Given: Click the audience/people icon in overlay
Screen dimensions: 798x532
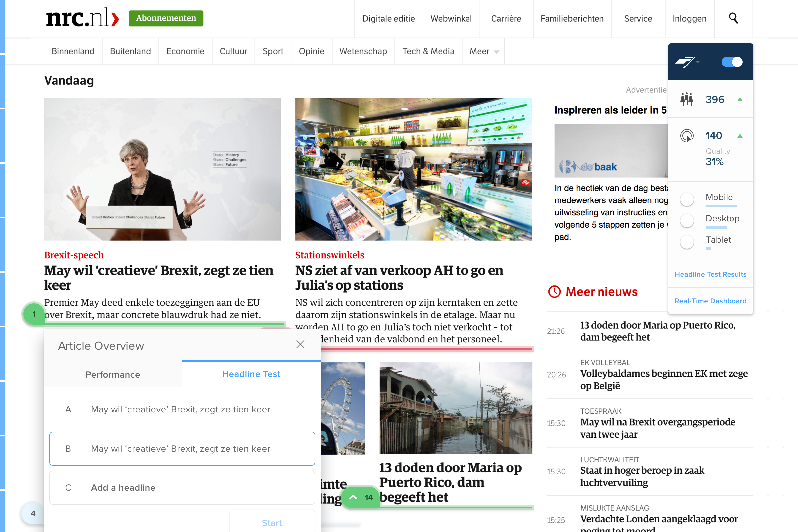Looking at the screenshot, I should (x=686, y=98).
